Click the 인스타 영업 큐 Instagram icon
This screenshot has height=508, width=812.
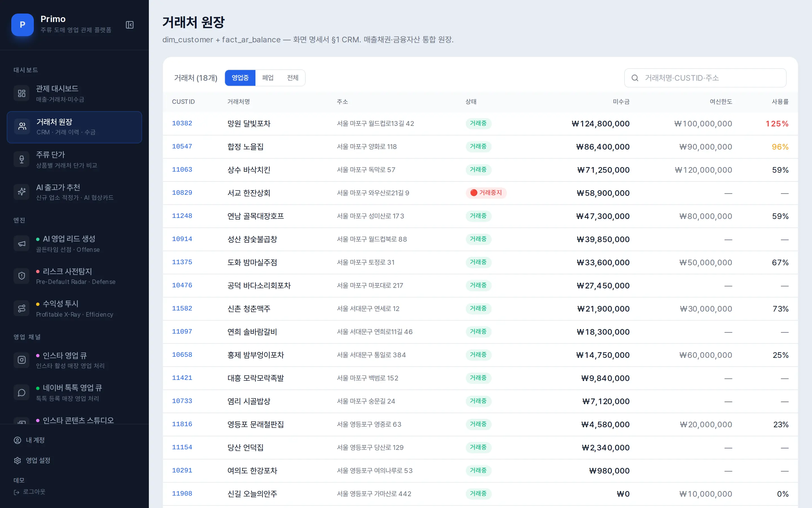pos(21,360)
